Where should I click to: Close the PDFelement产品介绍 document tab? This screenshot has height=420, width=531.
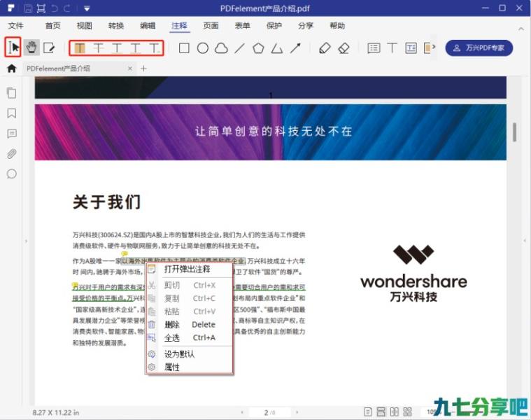coord(130,69)
